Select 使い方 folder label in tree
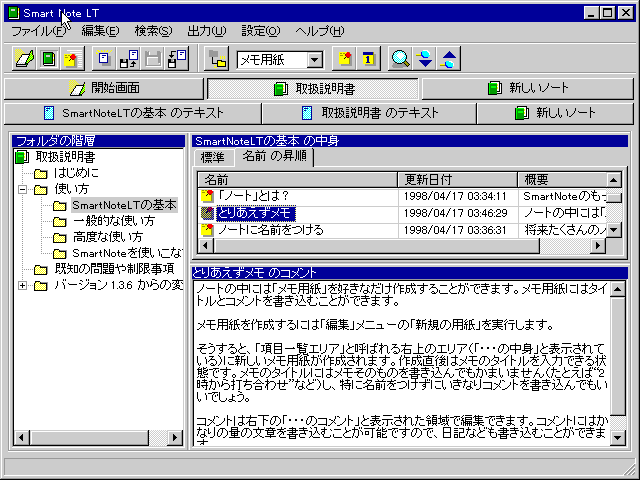This screenshot has height=480, width=640. (72, 189)
